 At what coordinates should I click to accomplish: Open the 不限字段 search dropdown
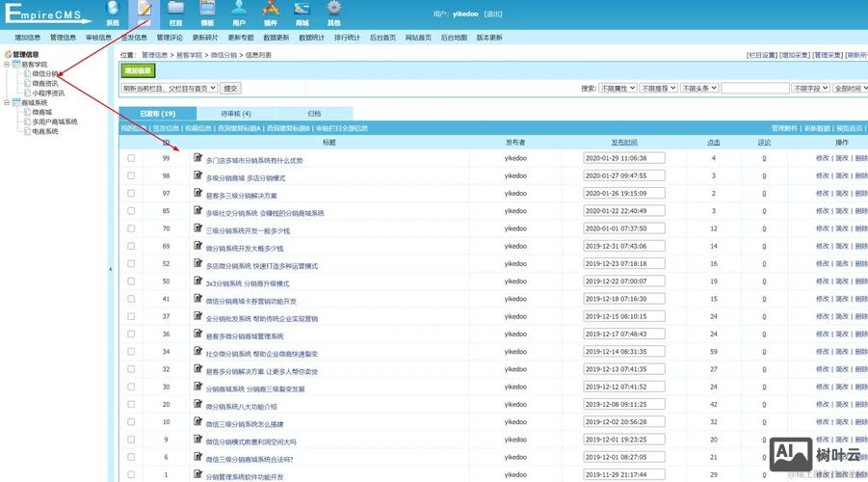coord(811,88)
